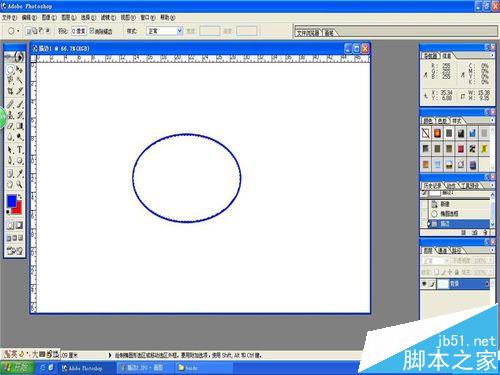The image size is (500, 375).
Task: Select the Blur tool
Action: click(10, 137)
